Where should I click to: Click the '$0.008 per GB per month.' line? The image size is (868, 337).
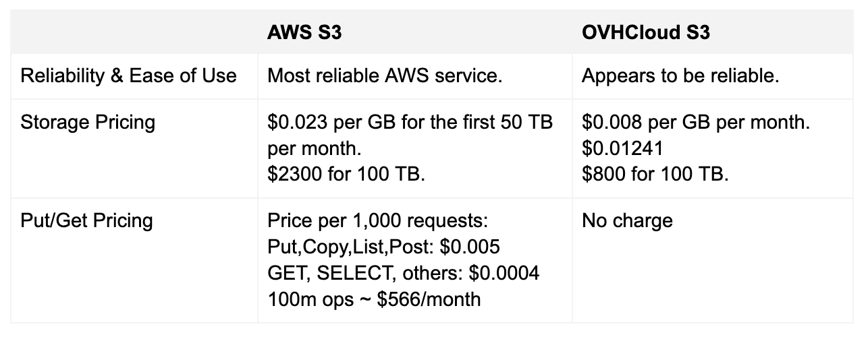pos(695,123)
